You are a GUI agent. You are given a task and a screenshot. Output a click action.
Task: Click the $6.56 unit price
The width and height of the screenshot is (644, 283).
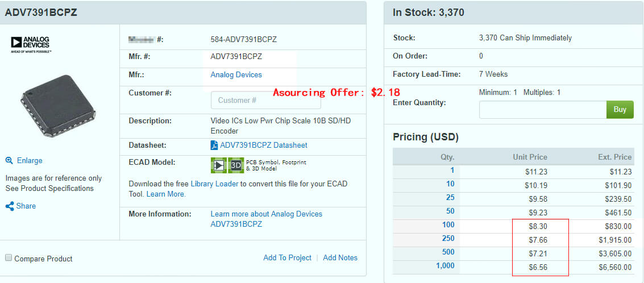click(x=538, y=268)
